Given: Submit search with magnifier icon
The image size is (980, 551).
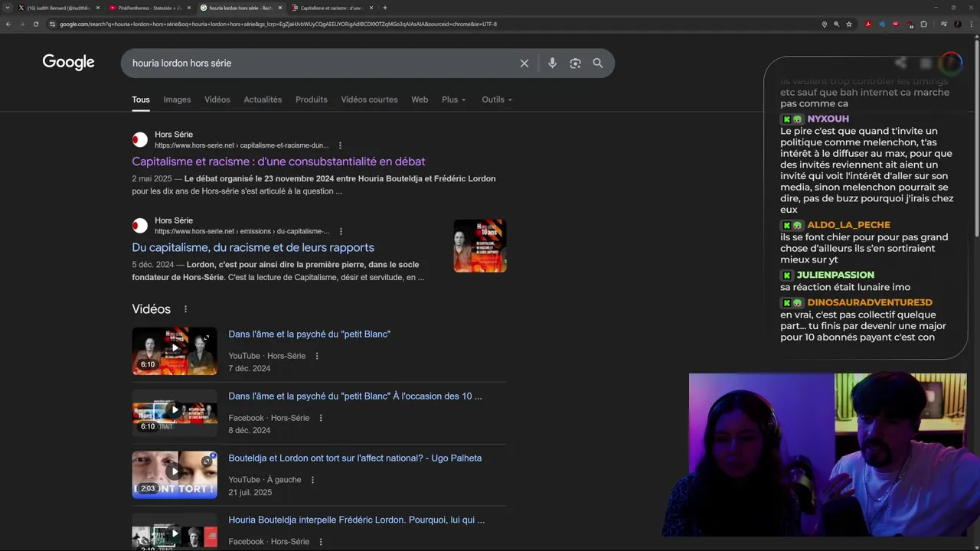Looking at the screenshot, I should [x=598, y=64].
